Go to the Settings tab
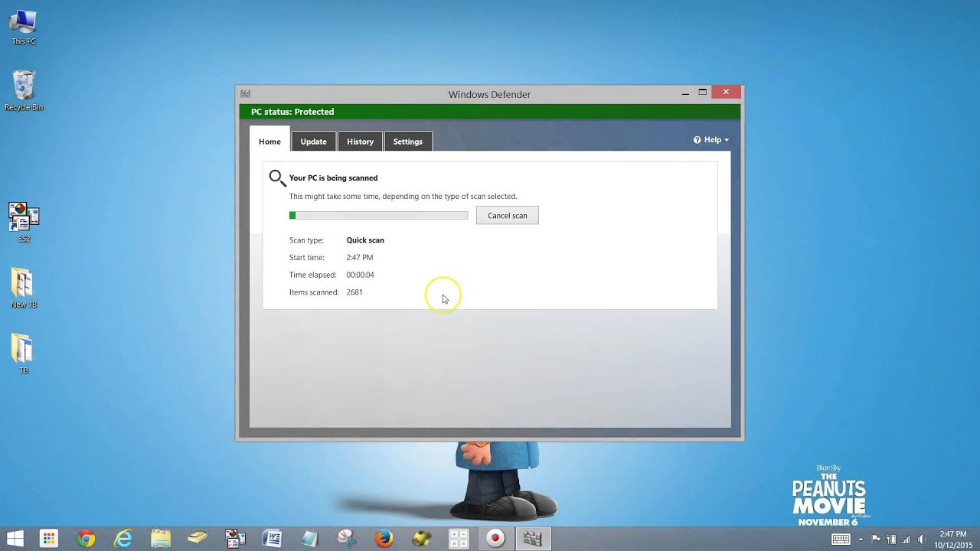 [407, 142]
